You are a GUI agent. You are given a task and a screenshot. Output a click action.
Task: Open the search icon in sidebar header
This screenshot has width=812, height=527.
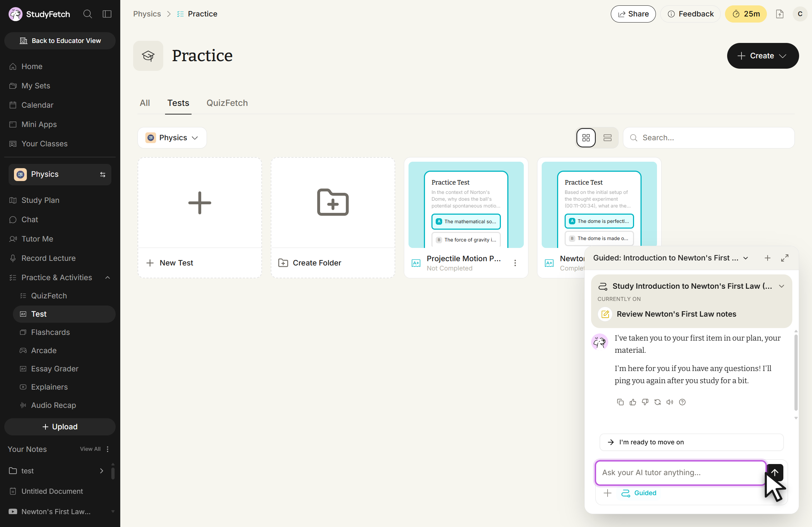click(87, 14)
